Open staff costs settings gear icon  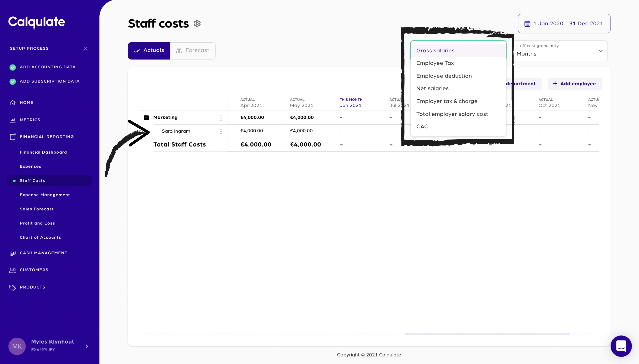coord(197,23)
